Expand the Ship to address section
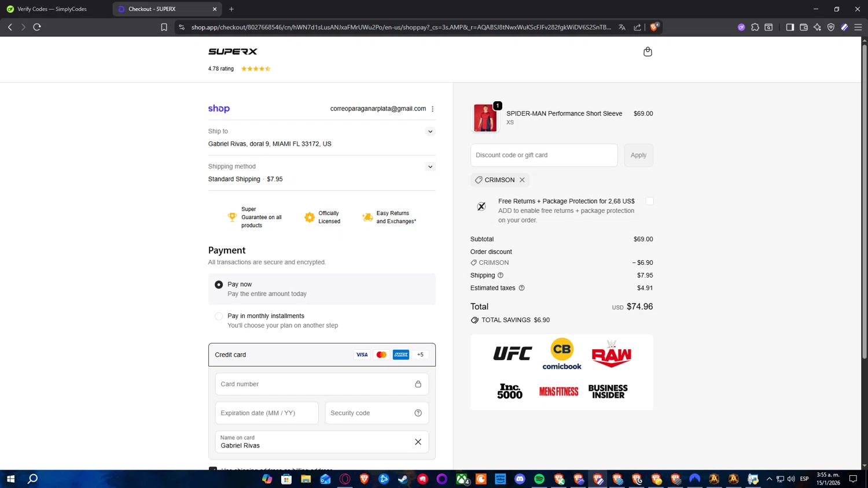The width and height of the screenshot is (868, 488). coord(430,131)
